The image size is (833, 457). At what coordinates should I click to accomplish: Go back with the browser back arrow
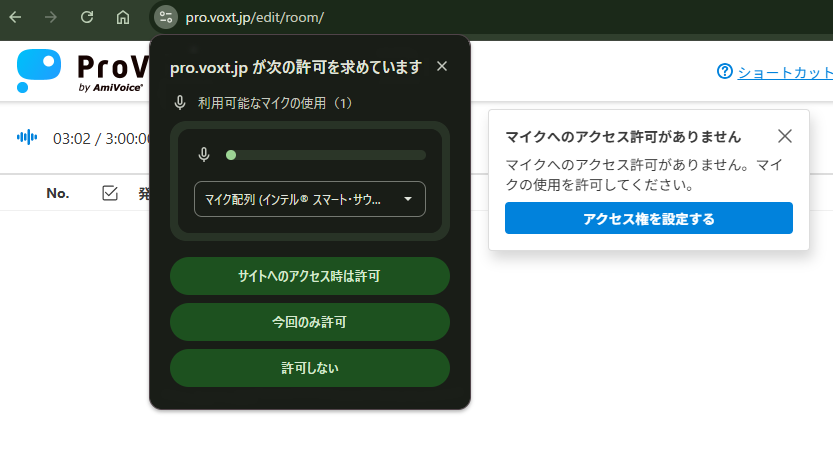click(15, 18)
